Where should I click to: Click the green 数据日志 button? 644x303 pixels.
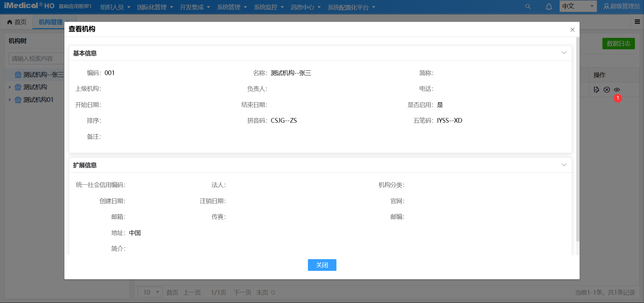click(x=618, y=44)
